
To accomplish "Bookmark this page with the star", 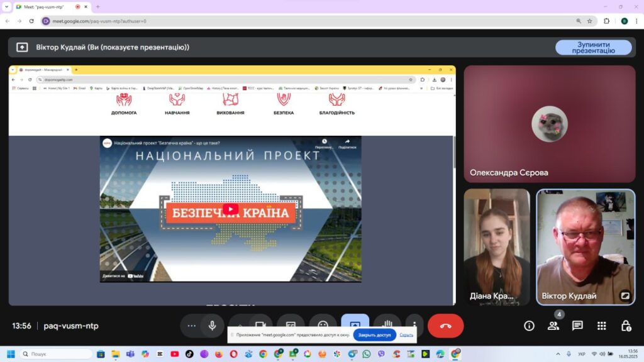I will [589, 21].
